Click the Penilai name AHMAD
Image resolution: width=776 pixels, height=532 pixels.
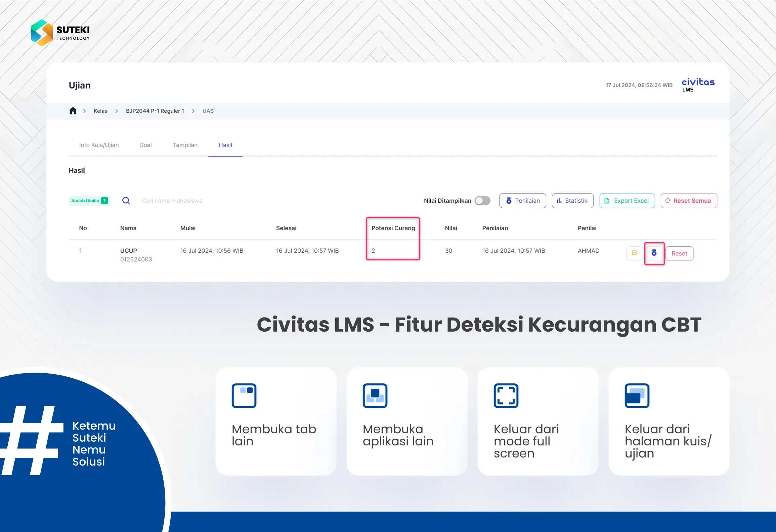(x=589, y=251)
